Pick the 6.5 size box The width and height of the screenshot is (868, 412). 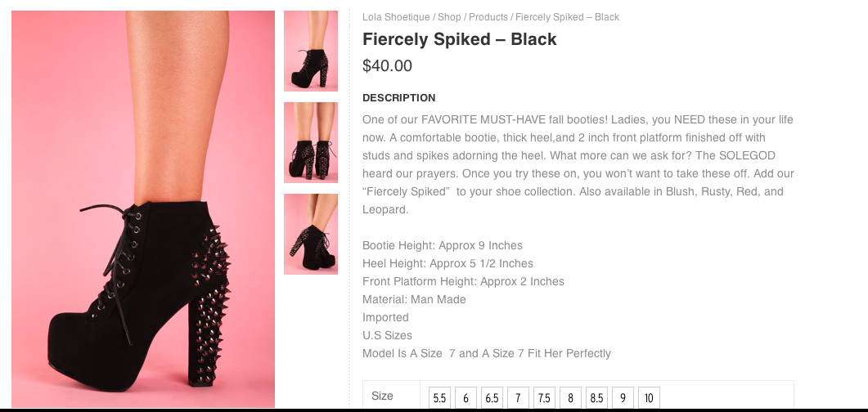492,398
